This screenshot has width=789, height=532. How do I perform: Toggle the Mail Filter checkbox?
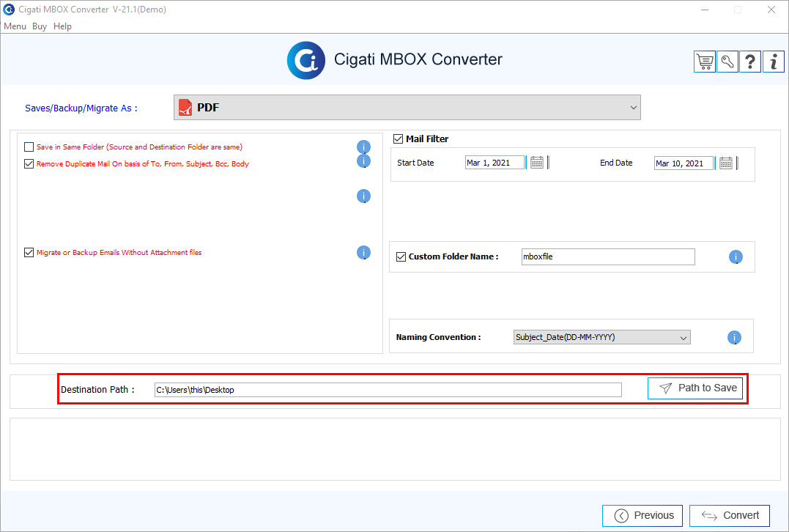[398, 139]
